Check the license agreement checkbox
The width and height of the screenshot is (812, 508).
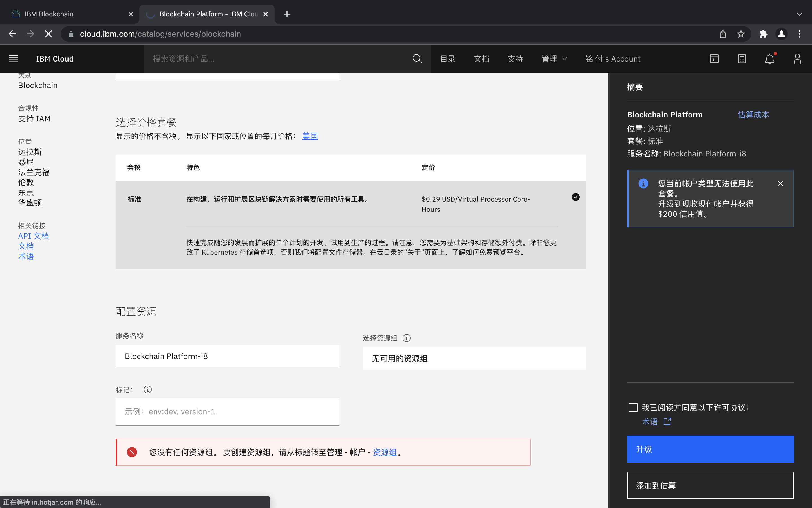(x=633, y=408)
